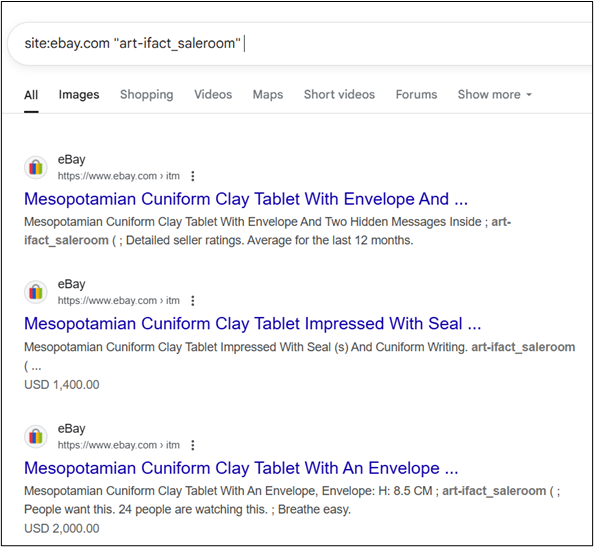Switch to the Images tab
Screen dimensions: 594x547
79,95
